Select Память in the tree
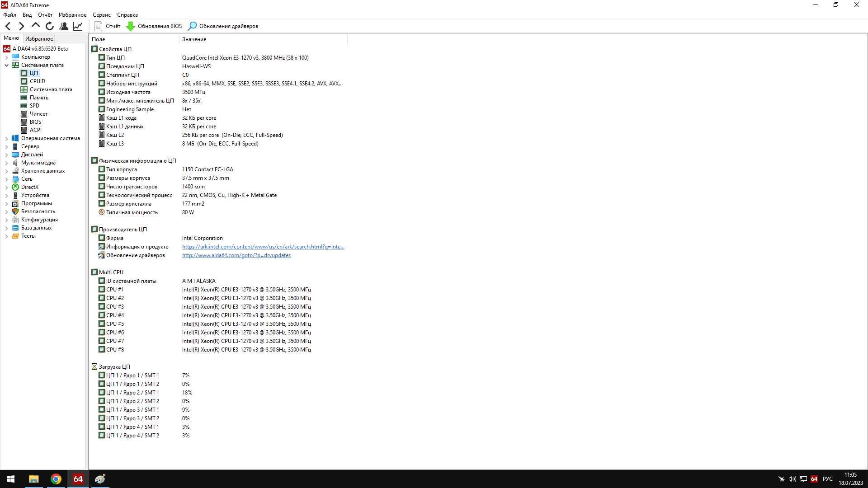The width and height of the screenshot is (868, 488). tap(39, 98)
